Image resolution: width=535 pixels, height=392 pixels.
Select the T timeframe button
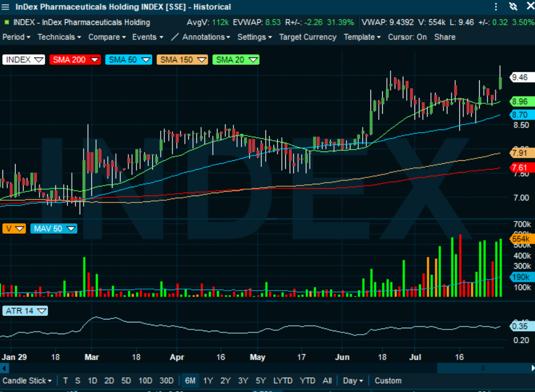[x=65, y=381]
